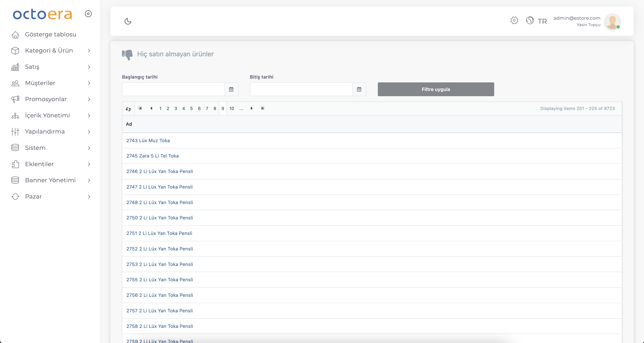Click the settings gear icon

click(514, 20)
